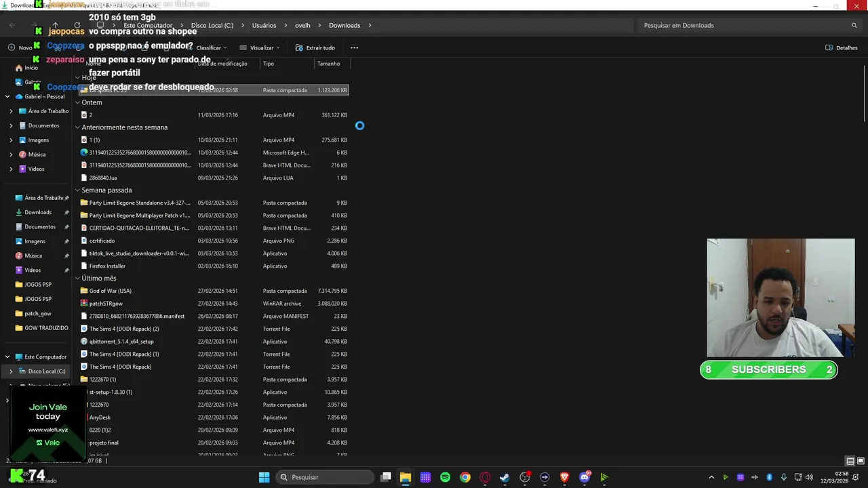
Task: Sort by the Tamanho column header
Action: click(x=329, y=64)
